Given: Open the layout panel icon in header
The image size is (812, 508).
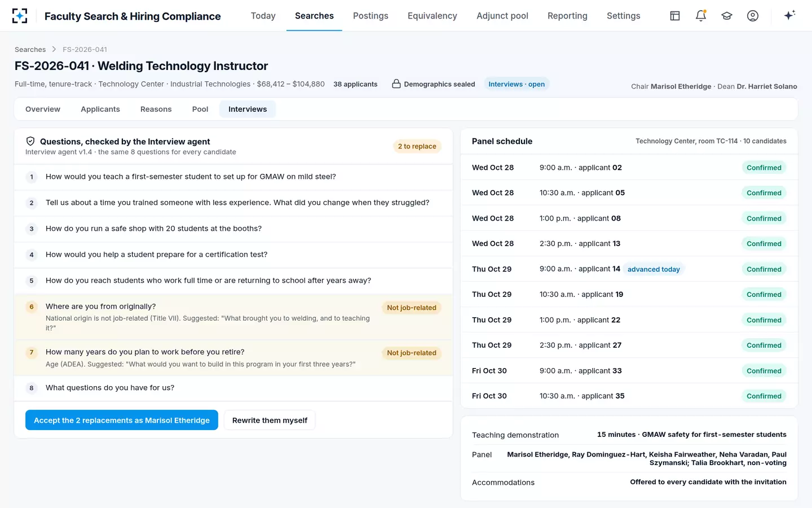Looking at the screenshot, I should pos(675,16).
